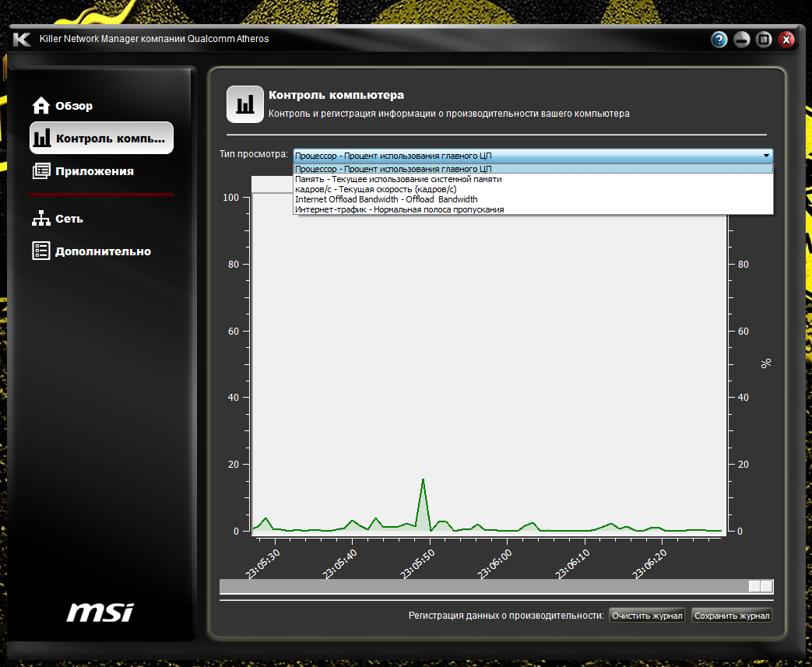
Task: Collapse the Тип просмотра dropdown arrow
Action: point(766,156)
